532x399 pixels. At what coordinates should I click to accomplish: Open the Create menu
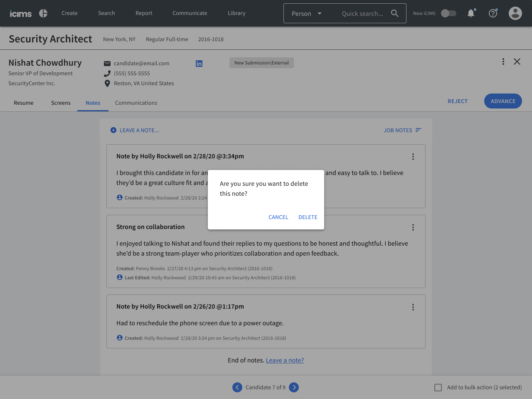(x=69, y=13)
